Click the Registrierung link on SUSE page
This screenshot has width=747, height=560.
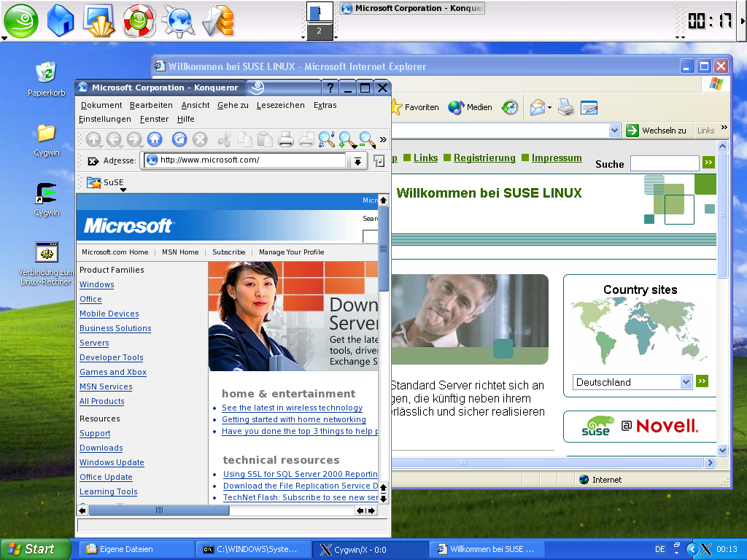click(x=484, y=158)
